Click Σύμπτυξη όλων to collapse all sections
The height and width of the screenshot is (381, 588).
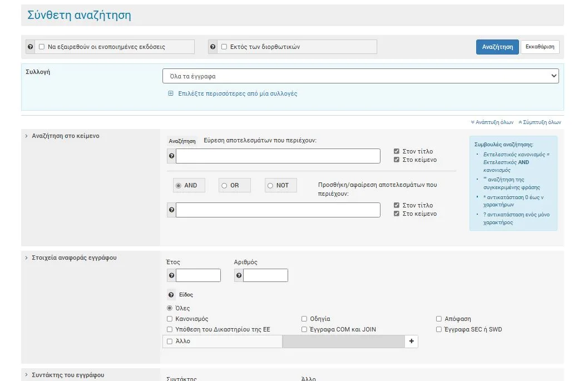(x=540, y=122)
